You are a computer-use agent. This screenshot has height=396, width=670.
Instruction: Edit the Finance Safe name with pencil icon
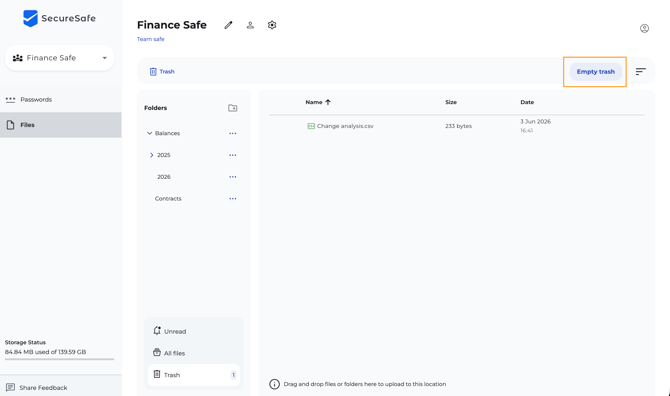[x=228, y=25]
